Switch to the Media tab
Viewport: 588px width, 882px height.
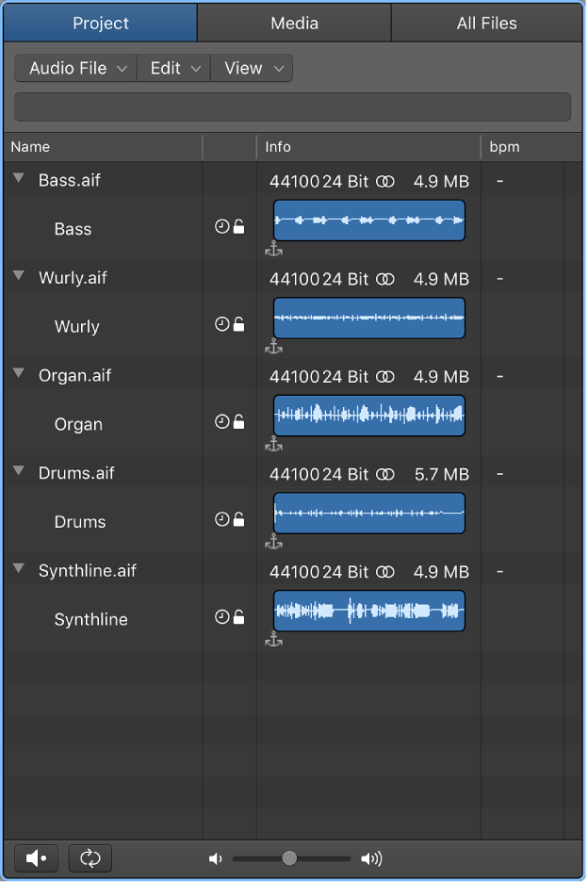pos(293,23)
